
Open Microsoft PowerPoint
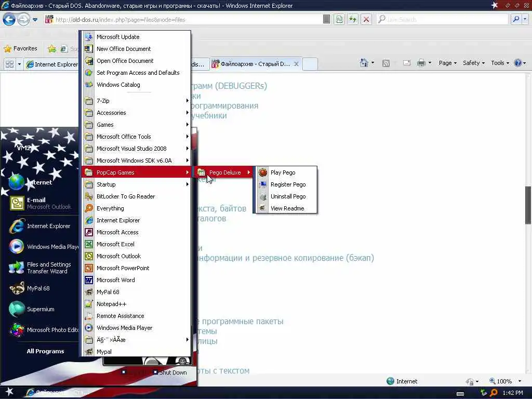[x=137, y=268]
